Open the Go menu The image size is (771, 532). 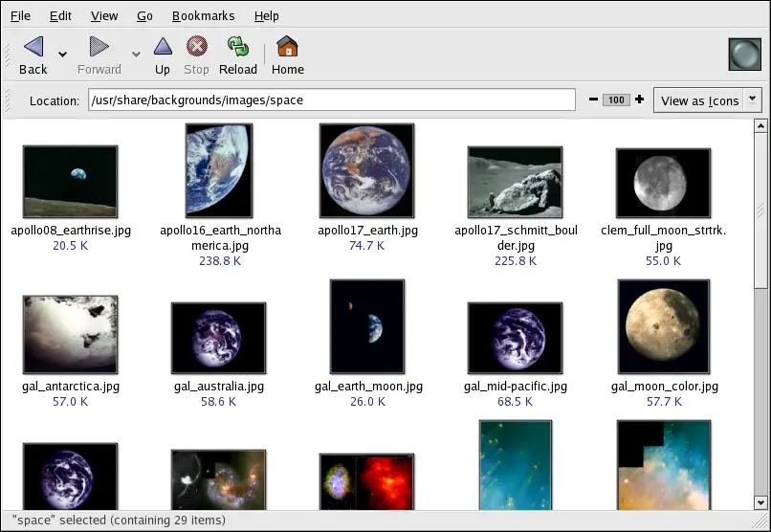pos(144,16)
